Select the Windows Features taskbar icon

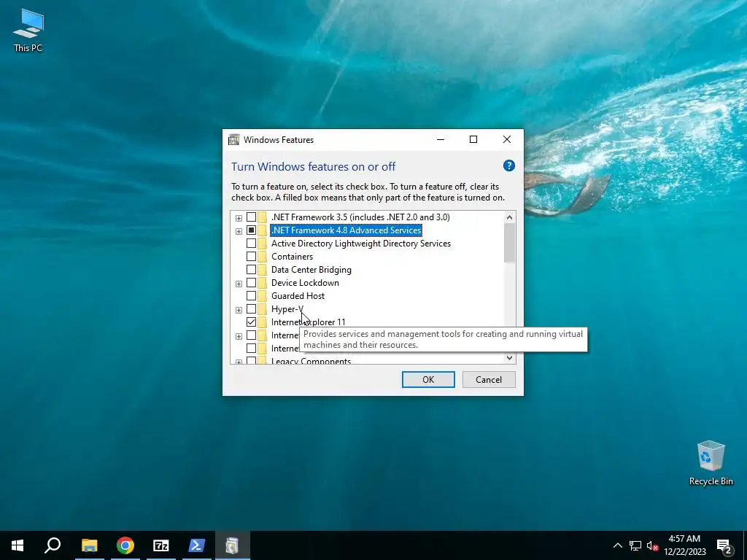coord(233,545)
